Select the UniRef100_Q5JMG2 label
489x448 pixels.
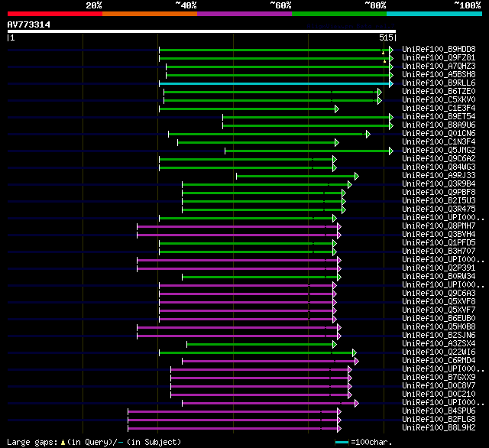pyautogui.click(x=439, y=150)
